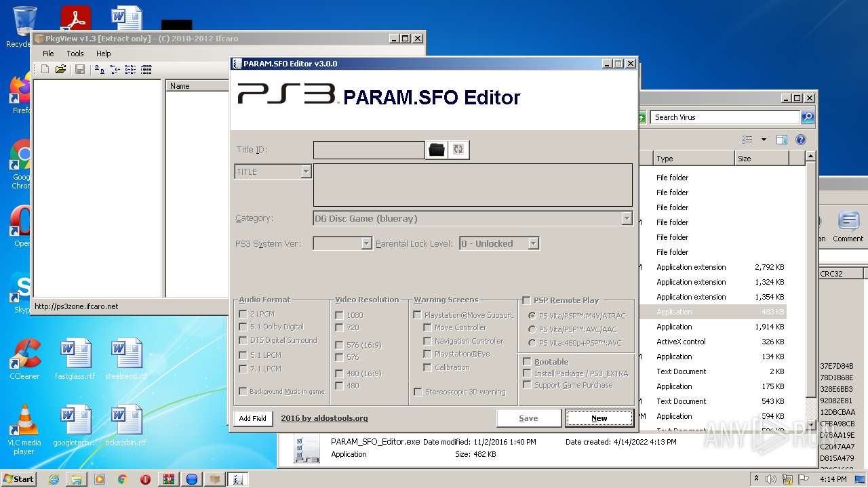The height and width of the screenshot is (488, 868).
Task: Sort Explorer list by Type column
Action: pos(693,159)
